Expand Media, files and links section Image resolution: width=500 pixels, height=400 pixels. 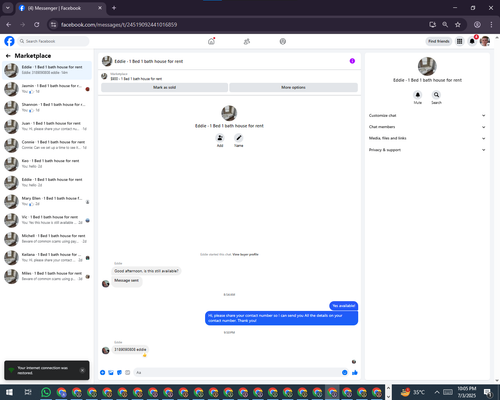(x=427, y=138)
